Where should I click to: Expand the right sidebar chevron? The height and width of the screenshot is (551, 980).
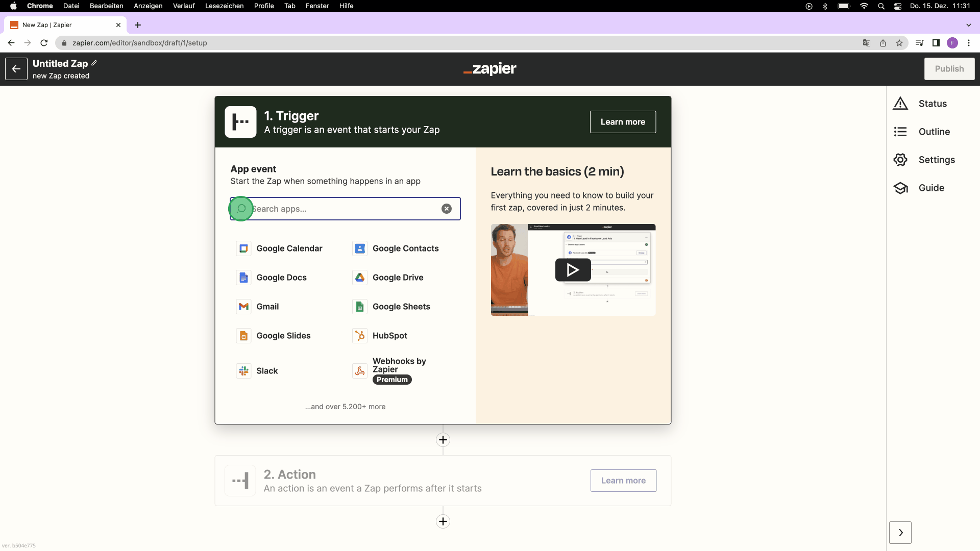click(x=900, y=533)
